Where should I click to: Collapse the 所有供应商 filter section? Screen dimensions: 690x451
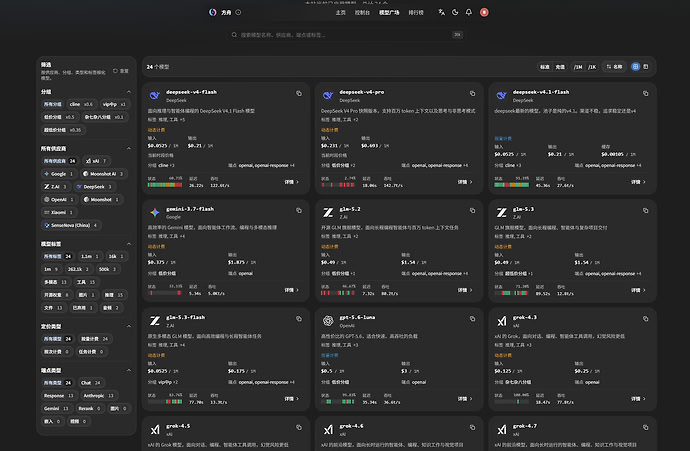pyautogui.click(x=128, y=149)
